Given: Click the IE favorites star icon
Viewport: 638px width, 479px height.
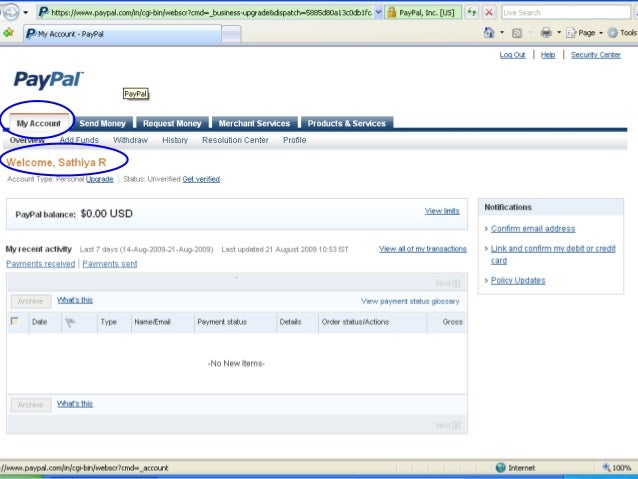Looking at the screenshot, I should [8, 33].
